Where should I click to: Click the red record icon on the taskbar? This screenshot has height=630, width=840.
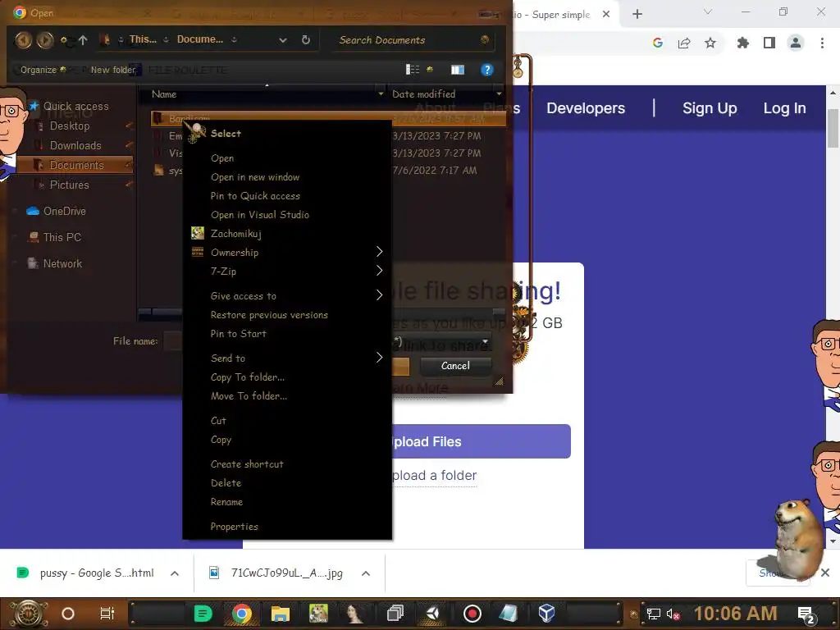point(472,614)
